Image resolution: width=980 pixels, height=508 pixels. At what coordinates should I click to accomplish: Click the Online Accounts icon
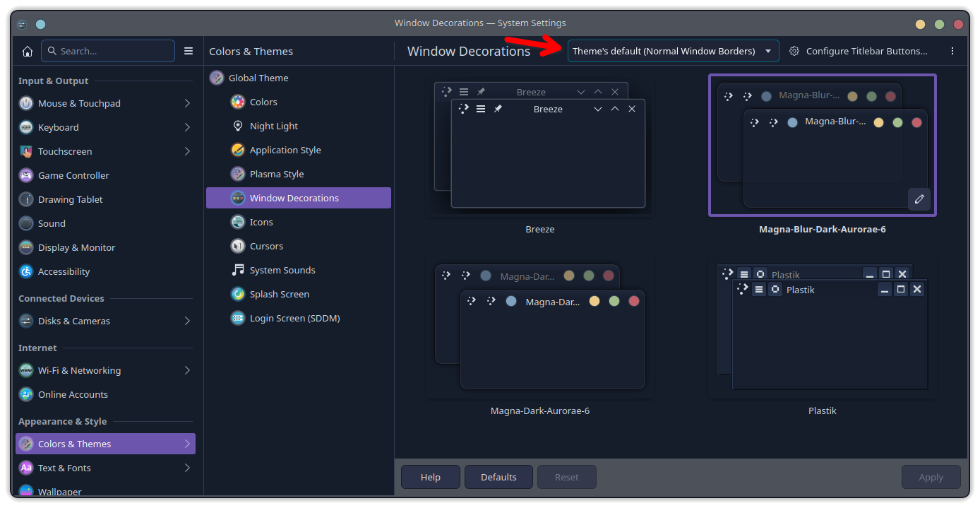click(x=26, y=394)
